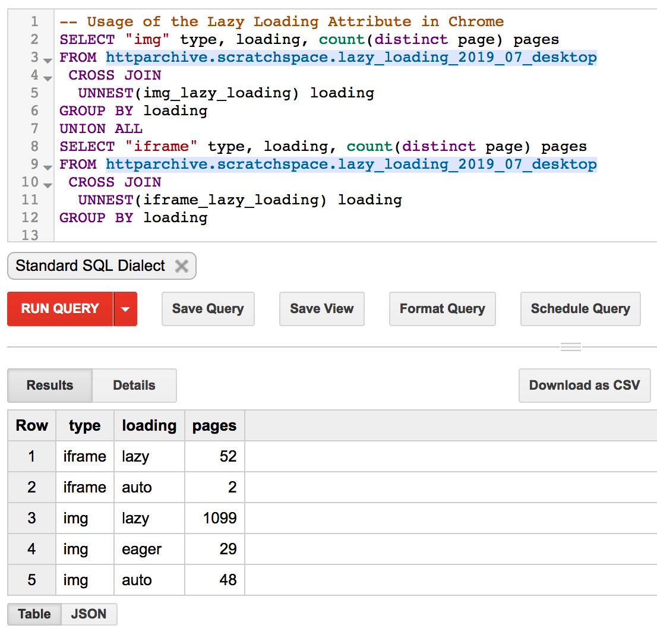657x644 pixels.
Task: Download results as CSV
Action: tap(585, 385)
